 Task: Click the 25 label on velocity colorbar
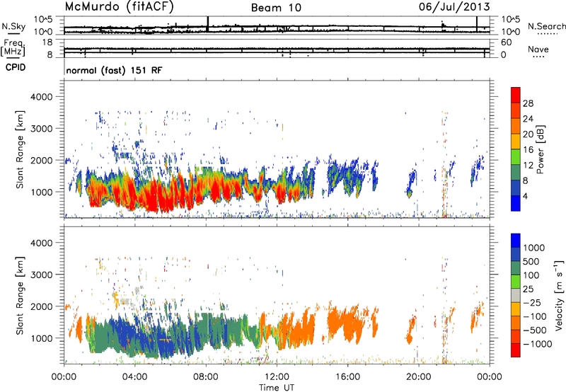528,289
